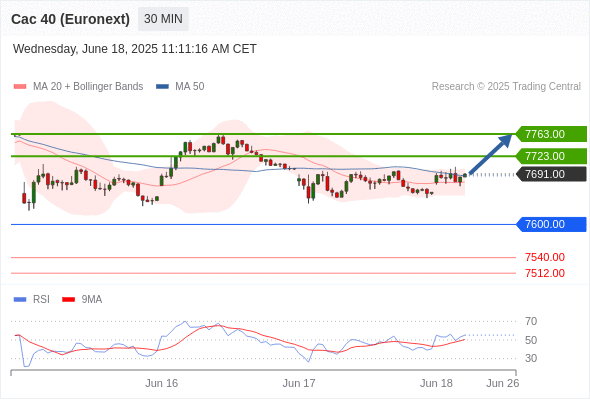Screen dimensions: 590x400
Task: Click the 30 MIN timeframe badge
Action: (163, 19)
